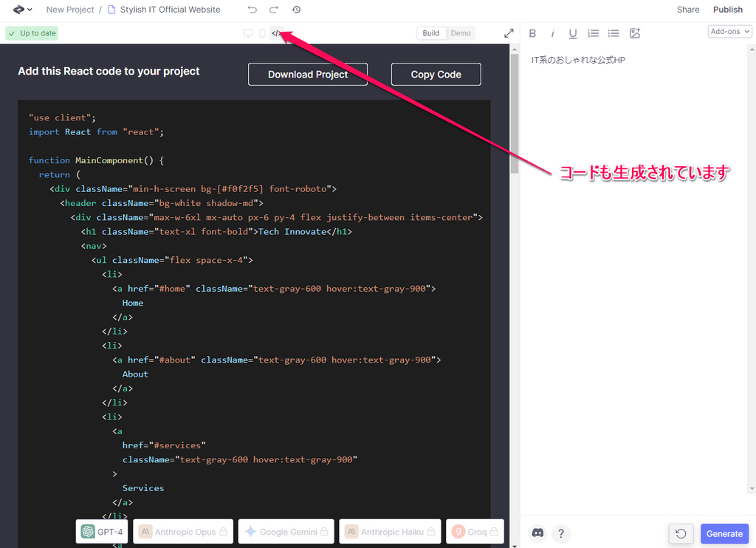Switch to Demo mode
Viewport: 756px width, 548px height.
[461, 33]
